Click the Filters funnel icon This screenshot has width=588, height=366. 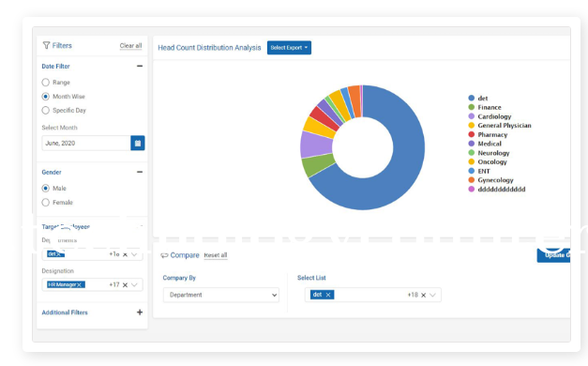click(x=46, y=45)
